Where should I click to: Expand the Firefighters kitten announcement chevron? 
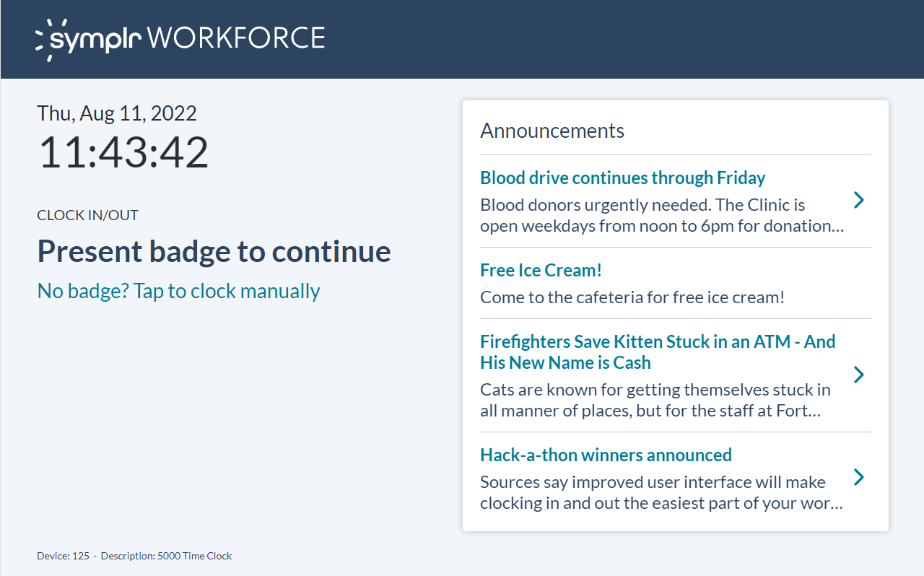click(858, 375)
